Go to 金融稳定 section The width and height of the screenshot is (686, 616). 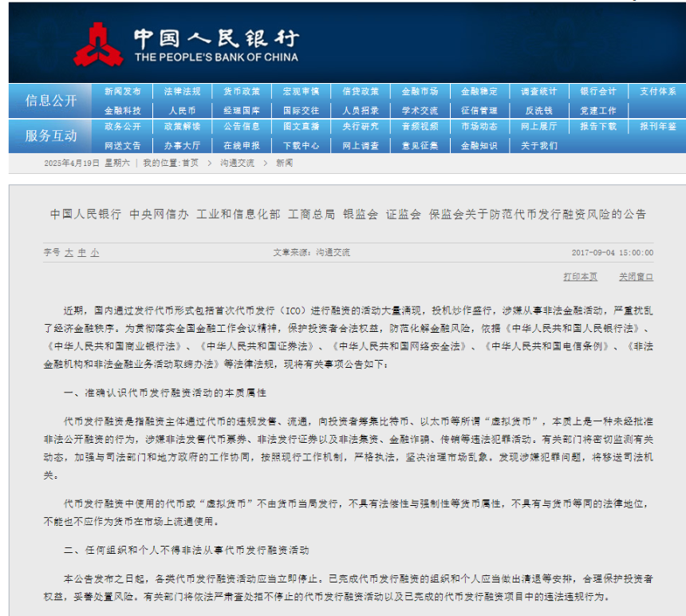coord(479,92)
